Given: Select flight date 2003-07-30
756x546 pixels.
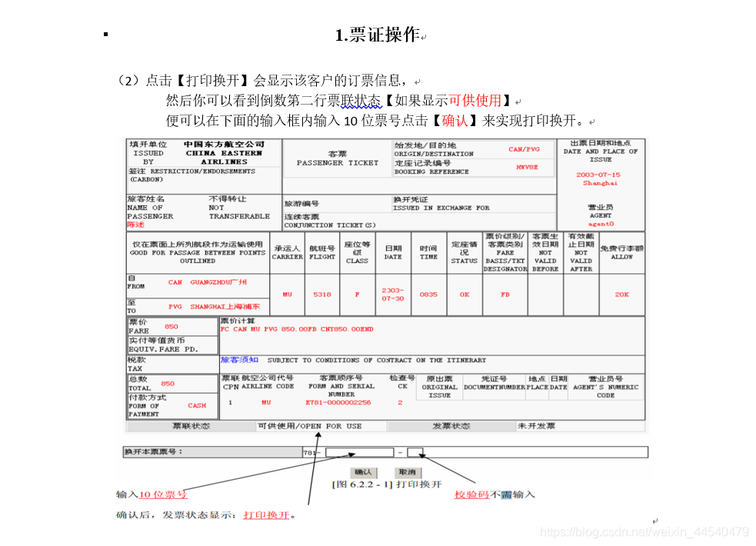Looking at the screenshot, I should [393, 295].
